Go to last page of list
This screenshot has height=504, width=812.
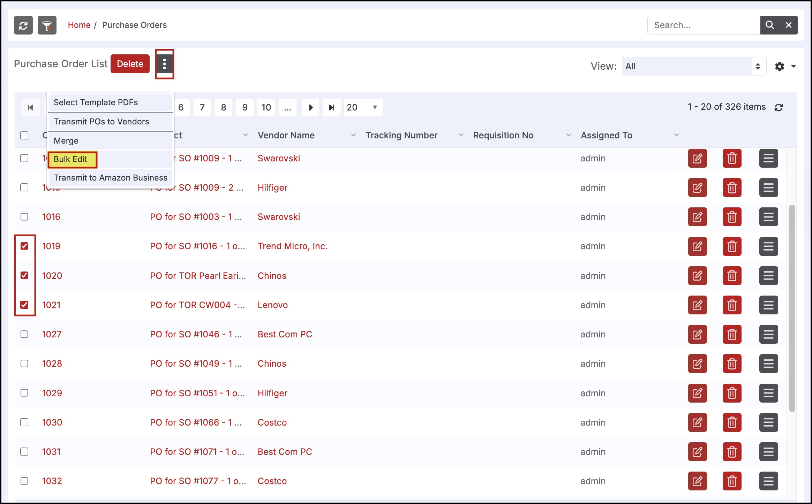point(332,107)
